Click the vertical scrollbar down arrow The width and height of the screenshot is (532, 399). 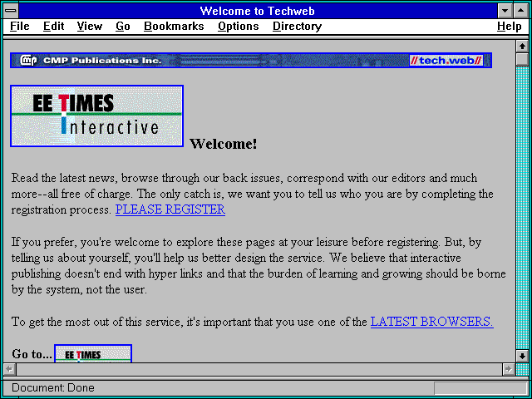[x=522, y=356]
